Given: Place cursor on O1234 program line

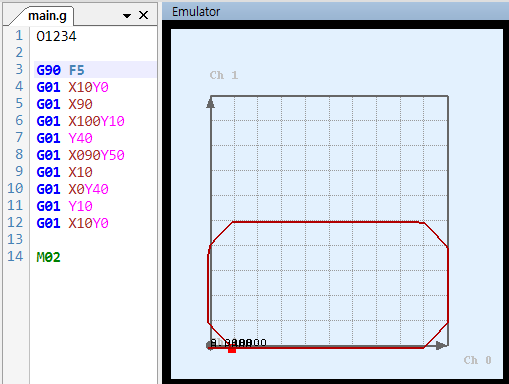Looking at the screenshot, I should coord(56,36).
